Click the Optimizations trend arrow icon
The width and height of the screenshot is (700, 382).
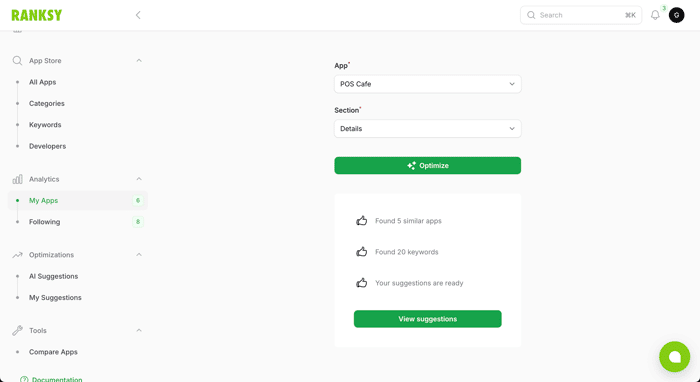pos(17,255)
